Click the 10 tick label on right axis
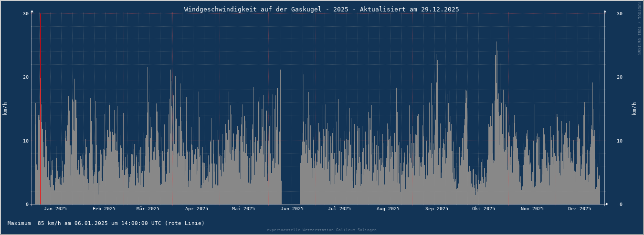This screenshot has height=235, width=644. coord(619,141)
